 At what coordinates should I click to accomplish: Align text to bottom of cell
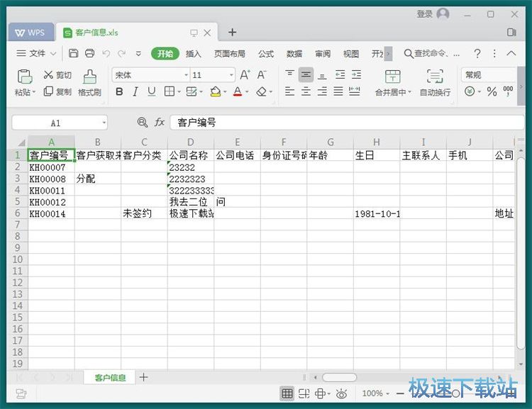point(322,75)
